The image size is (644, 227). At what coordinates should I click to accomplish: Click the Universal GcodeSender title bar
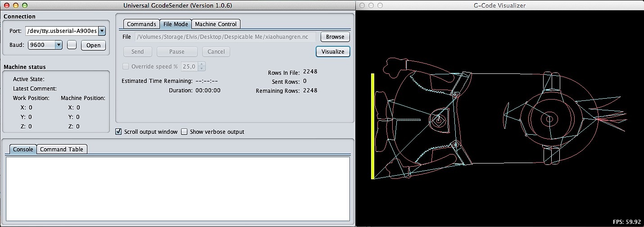(178, 5)
